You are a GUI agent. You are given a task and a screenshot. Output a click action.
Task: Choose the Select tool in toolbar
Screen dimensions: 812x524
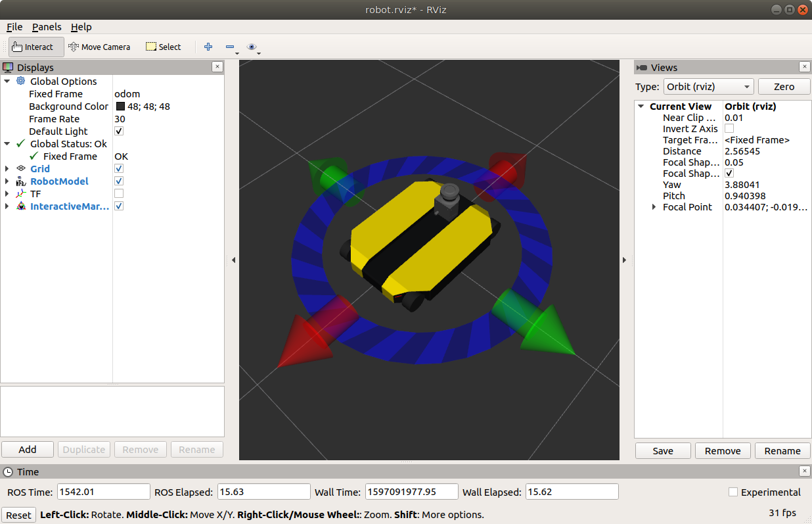click(164, 47)
